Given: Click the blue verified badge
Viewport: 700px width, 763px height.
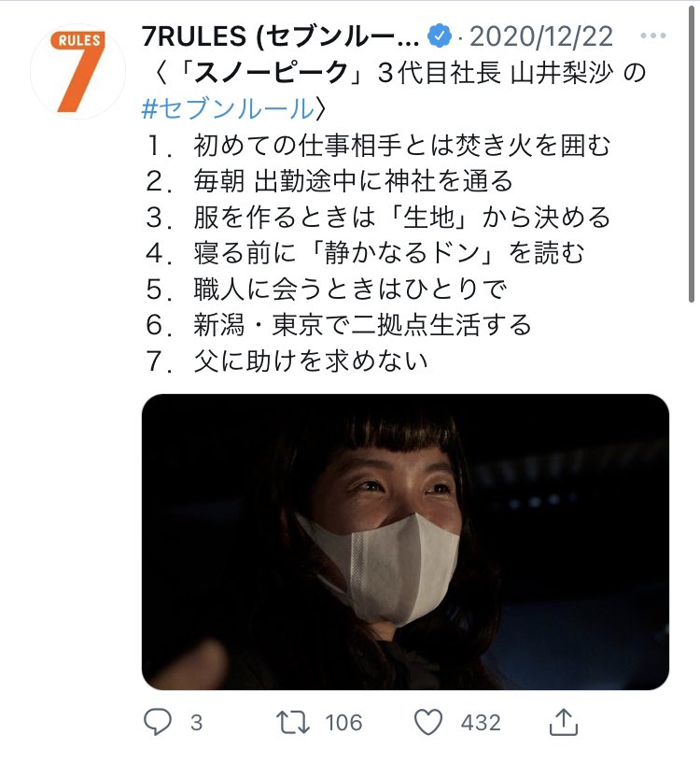Looking at the screenshot, I should 440,36.
